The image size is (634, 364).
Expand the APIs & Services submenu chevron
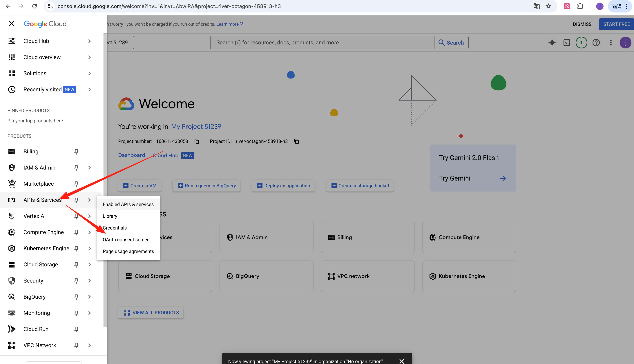pyautogui.click(x=90, y=200)
